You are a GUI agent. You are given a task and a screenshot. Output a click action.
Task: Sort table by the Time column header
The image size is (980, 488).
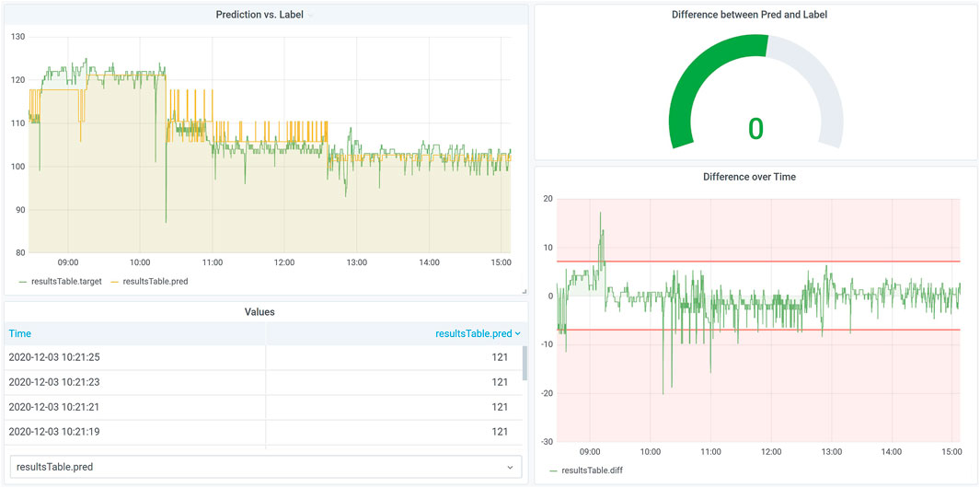click(20, 334)
